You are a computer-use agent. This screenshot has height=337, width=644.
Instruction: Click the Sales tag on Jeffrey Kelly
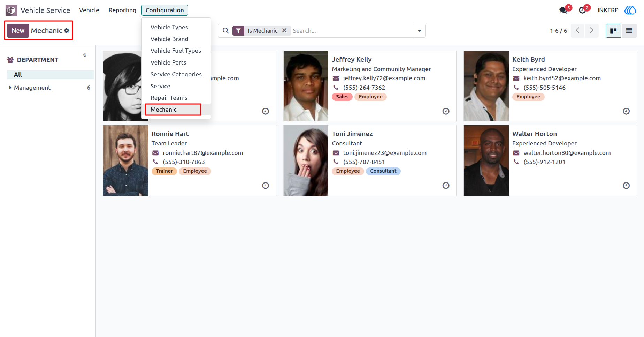click(x=342, y=97)
